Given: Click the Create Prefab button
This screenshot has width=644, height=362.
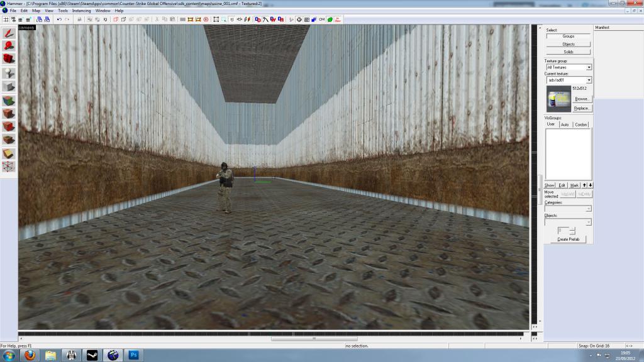Looking at the screenshot, I should (x=569, y=239).
